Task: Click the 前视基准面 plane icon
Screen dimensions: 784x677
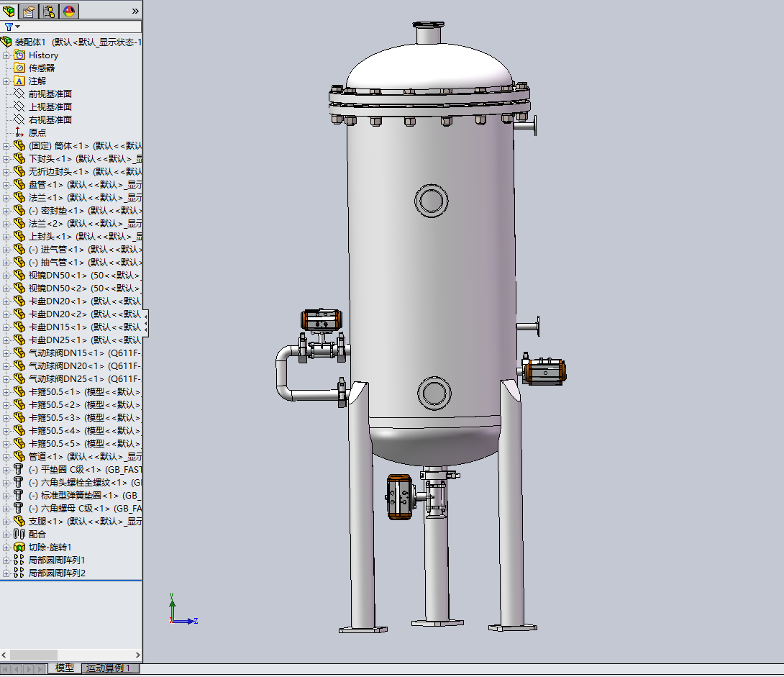Action: (x=19, y=94)
